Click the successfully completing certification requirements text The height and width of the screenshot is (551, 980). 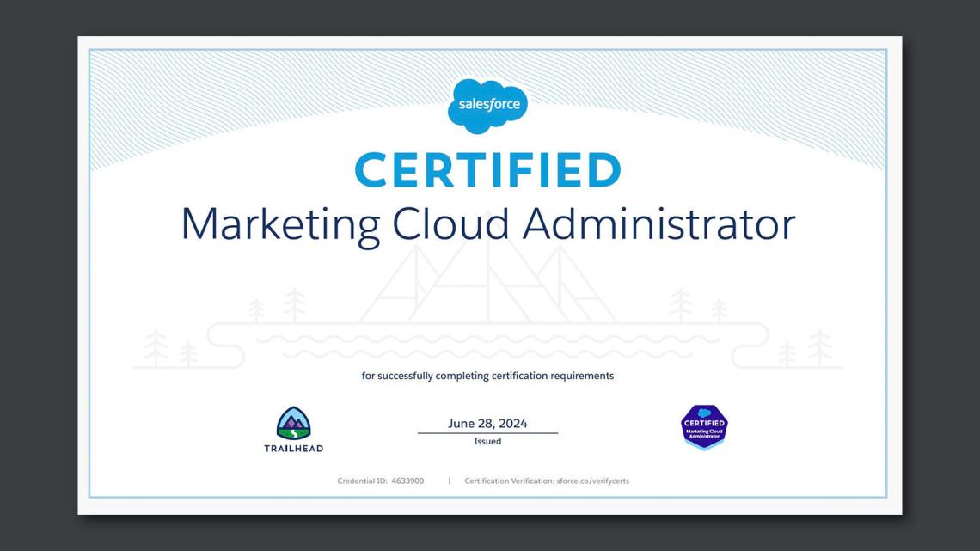tap(487, 376)
